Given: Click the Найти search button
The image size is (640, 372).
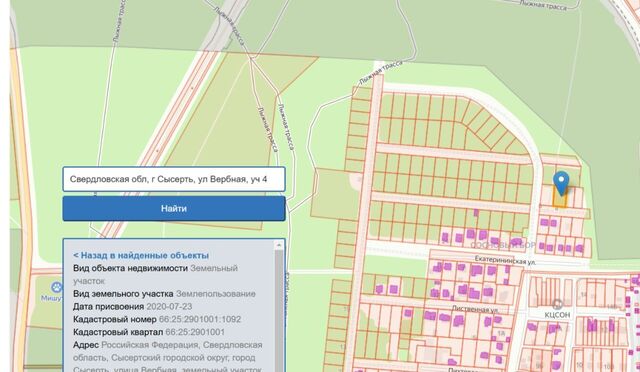Looking at the screenshot, I should click(174, 209).
